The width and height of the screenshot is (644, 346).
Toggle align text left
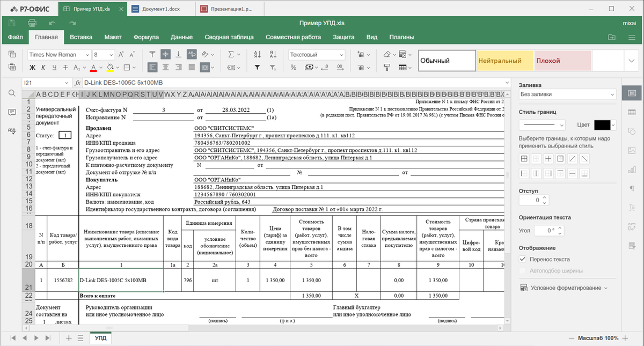(x=152, y=68)
